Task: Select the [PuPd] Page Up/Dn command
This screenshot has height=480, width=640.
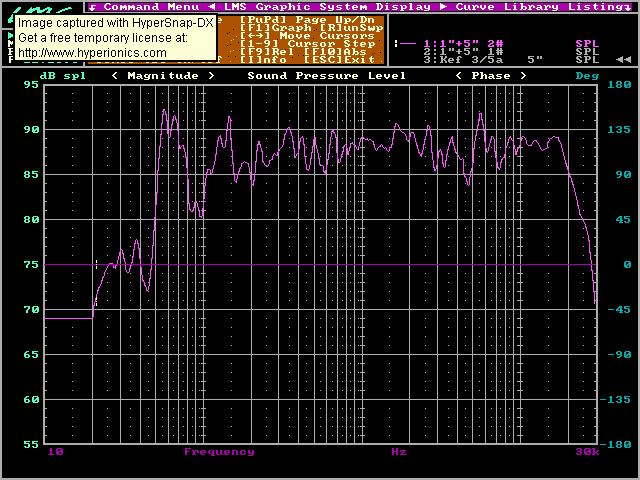Action: click(307, 20)
